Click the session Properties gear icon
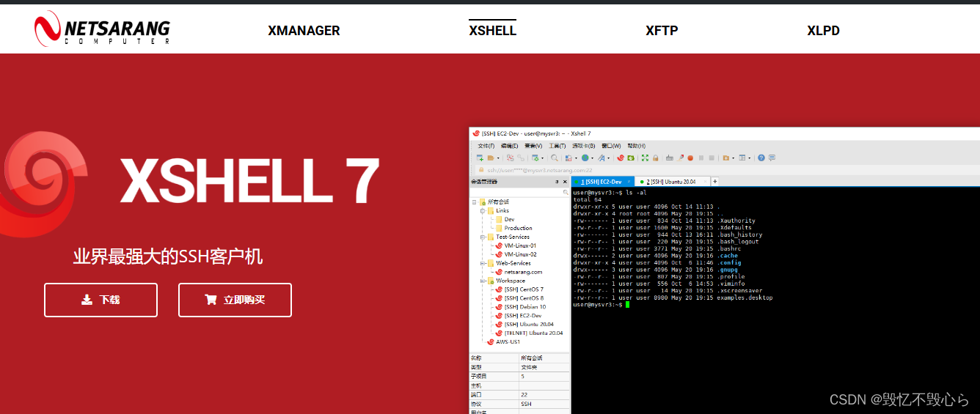This screenshot has height=414, width=980. pos(535,158)
